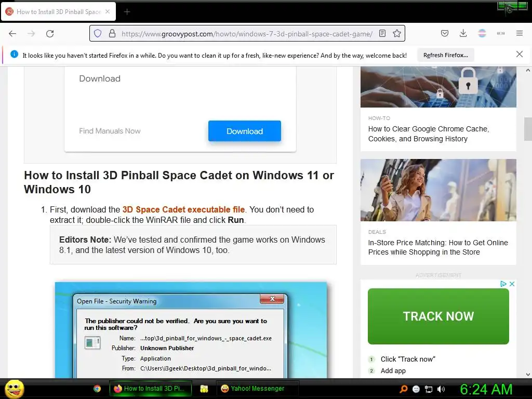532x399 pixels.
Task: Save page to Pocket
Action: [x=445, y=33]
